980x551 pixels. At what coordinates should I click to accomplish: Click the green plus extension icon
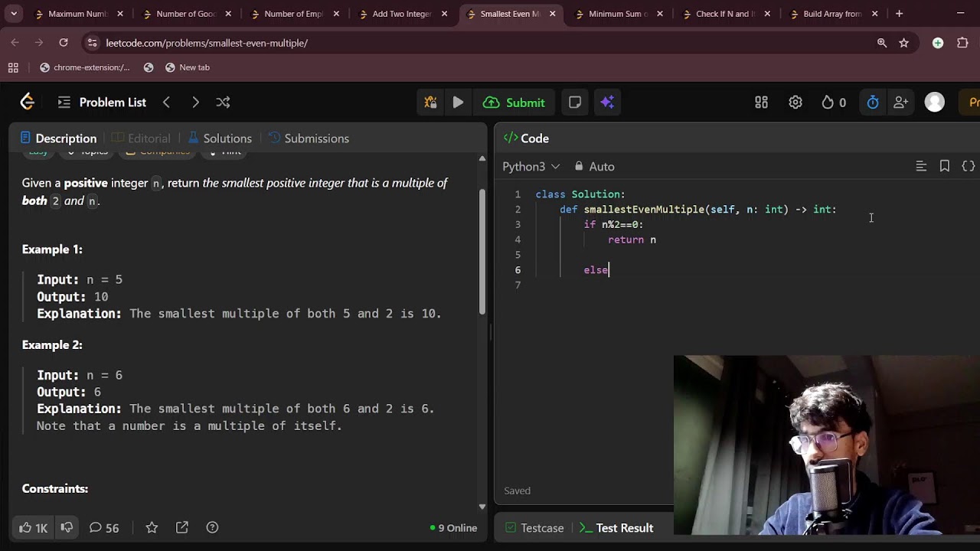coord(938,43)
